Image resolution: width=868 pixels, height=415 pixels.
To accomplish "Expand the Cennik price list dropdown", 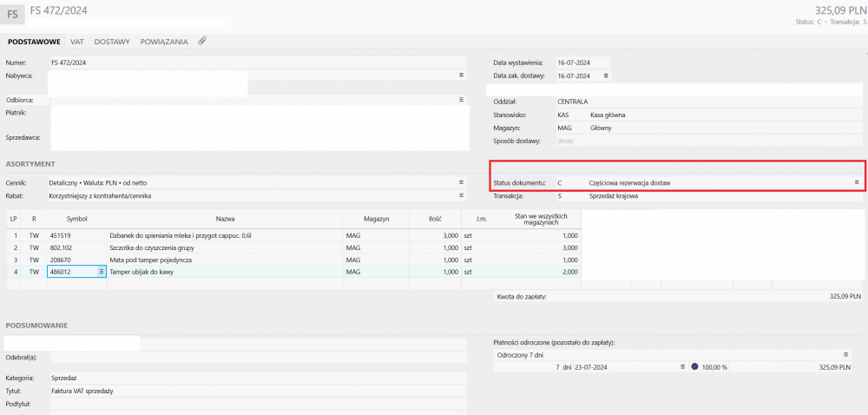I will pos(462,182).
